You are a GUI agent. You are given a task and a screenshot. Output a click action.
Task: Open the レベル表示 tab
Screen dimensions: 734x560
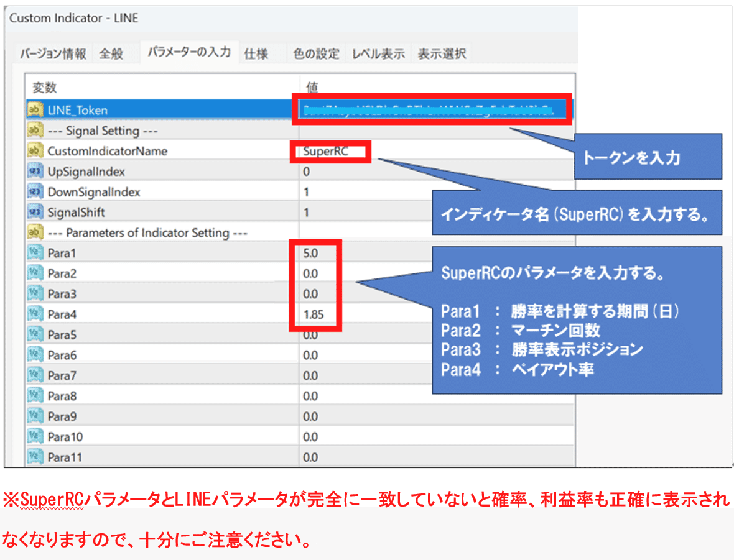378,54
